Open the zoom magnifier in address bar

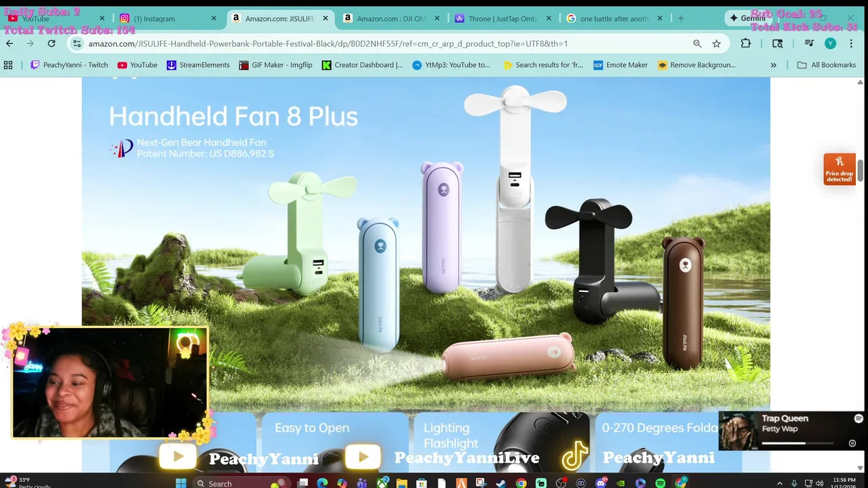697,43
